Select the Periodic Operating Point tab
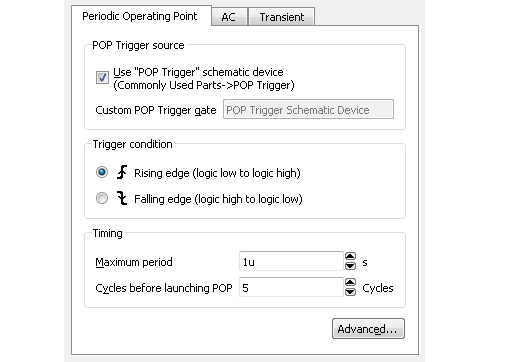This screenshot has height=362, width=519. pyautogui.click(x=140, y=16)
